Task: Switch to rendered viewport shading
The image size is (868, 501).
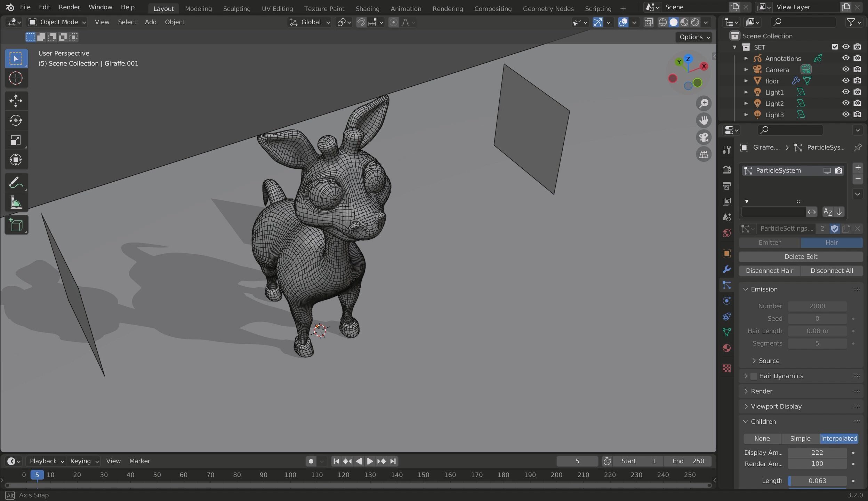Action: pyautogui.click(x=695, y=22)
